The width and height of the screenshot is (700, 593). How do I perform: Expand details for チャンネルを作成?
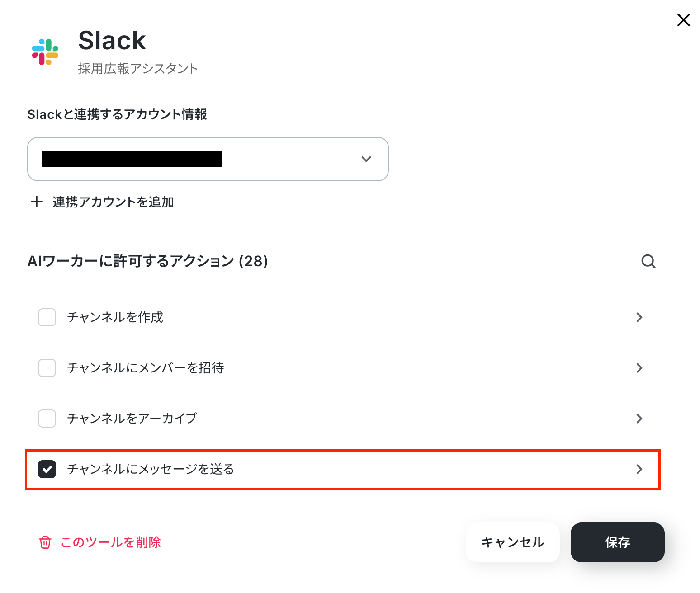(639, 317)
